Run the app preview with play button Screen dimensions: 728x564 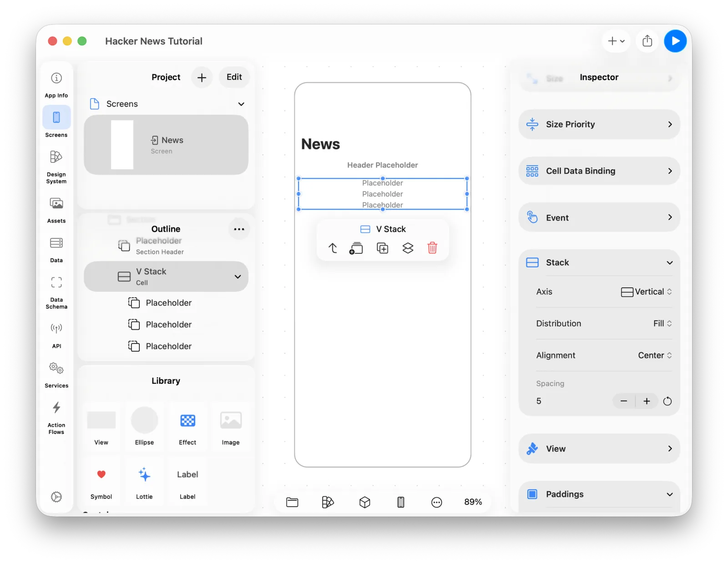(675, 41)
